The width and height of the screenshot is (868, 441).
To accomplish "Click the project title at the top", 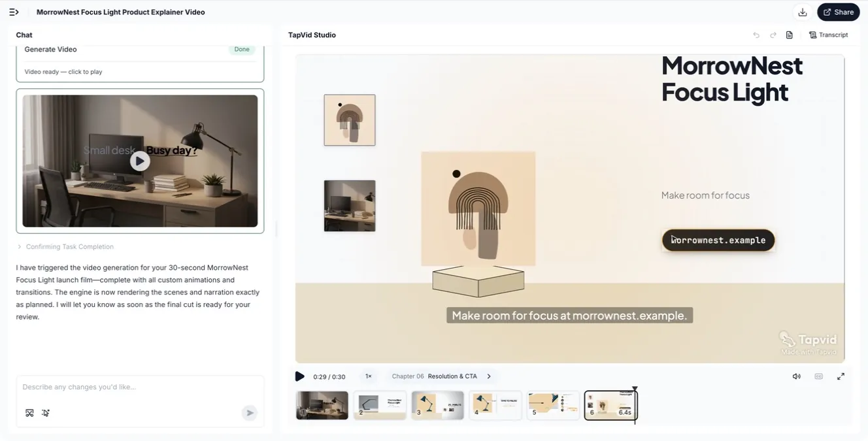I will tap(121, 12).
